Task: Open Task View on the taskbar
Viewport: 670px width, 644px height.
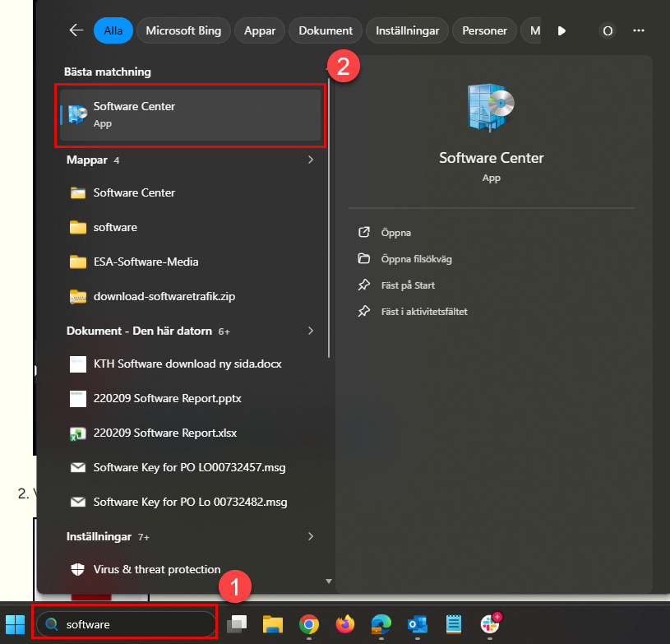Action: point(237,624)
